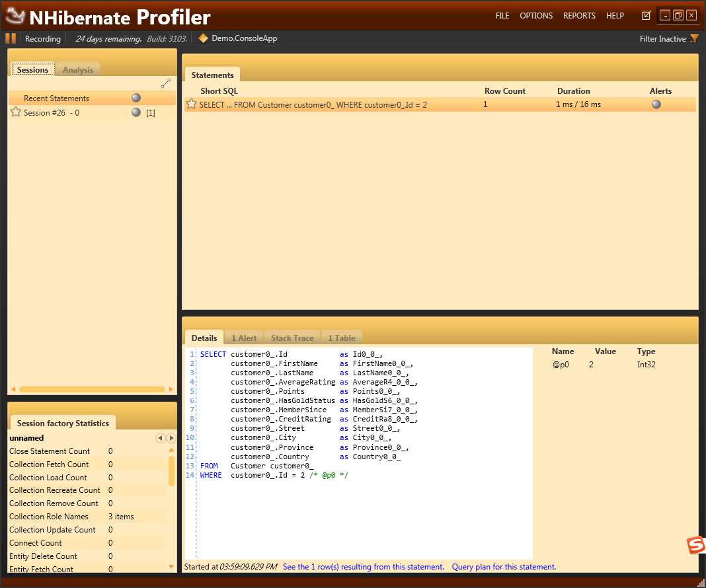Click the pencil edit icon in Sessions panel
Viewport: 706px width, 588px height.
pyautogui.click(x=166, y=83)
